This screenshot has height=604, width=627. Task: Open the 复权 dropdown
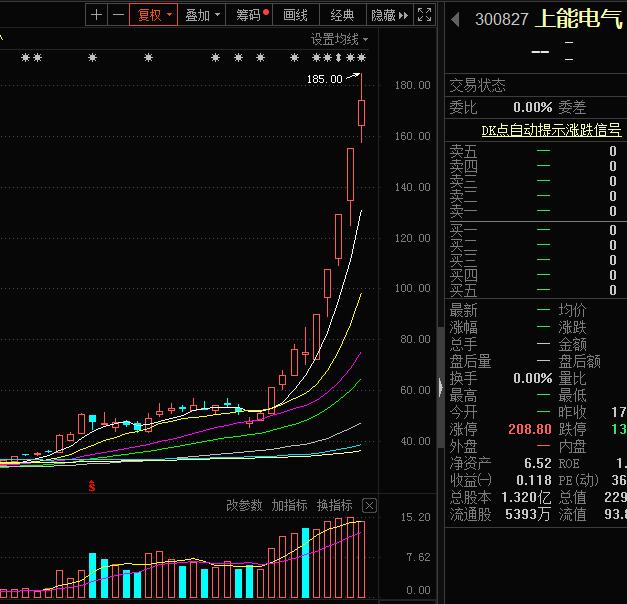click(x=155, y=15)
